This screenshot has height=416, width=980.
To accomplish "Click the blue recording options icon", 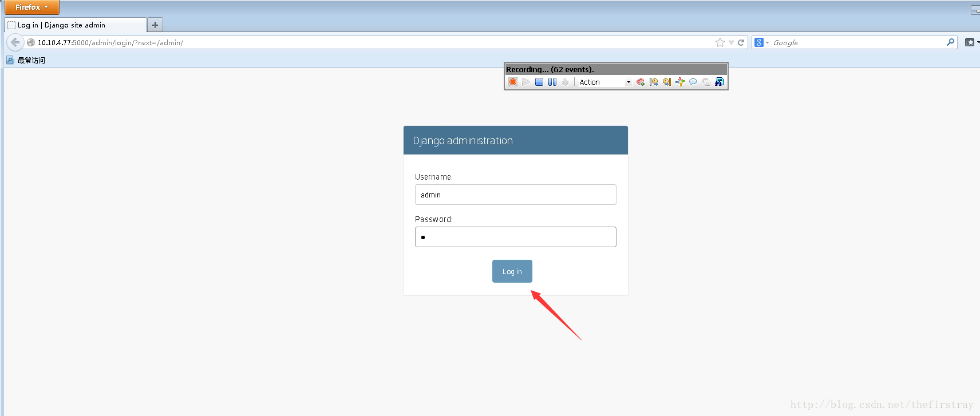I will pos(720,82).
